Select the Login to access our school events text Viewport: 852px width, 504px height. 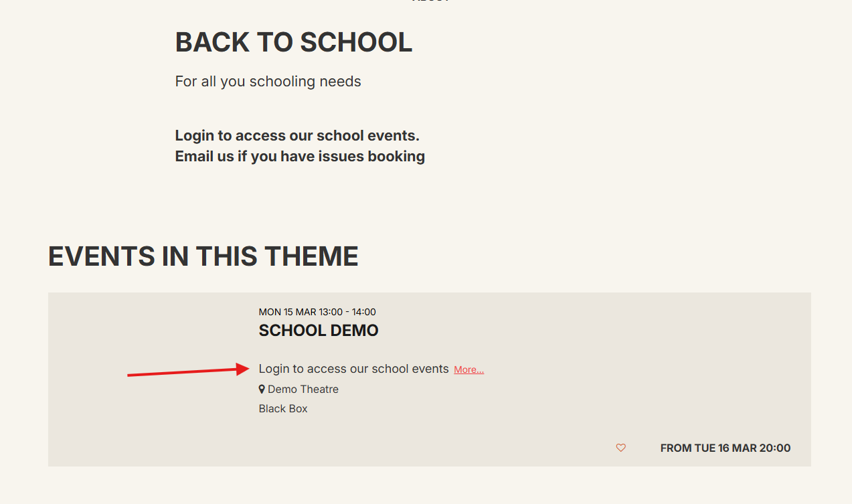(x=353, y=368)
